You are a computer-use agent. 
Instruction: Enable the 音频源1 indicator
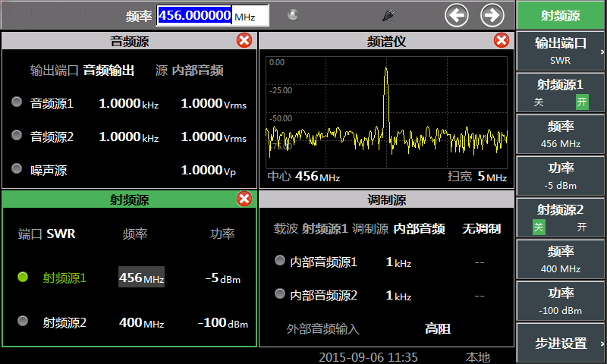tap(17, 102)
